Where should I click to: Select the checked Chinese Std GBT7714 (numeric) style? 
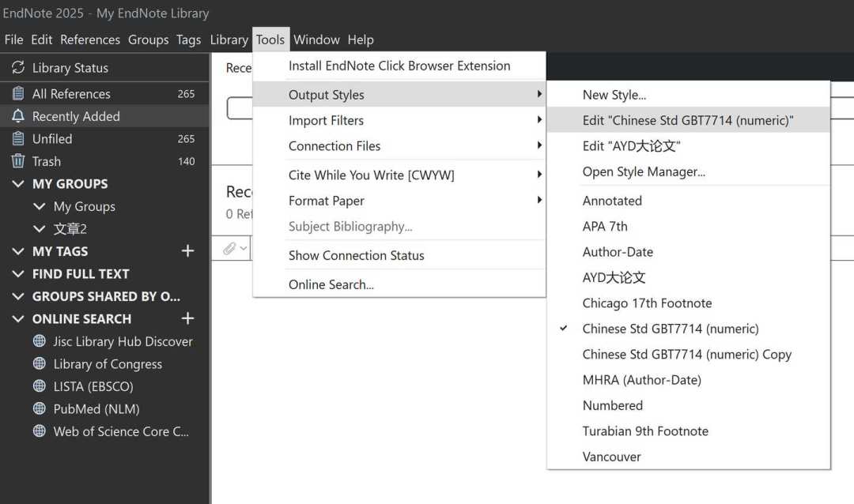689,329
